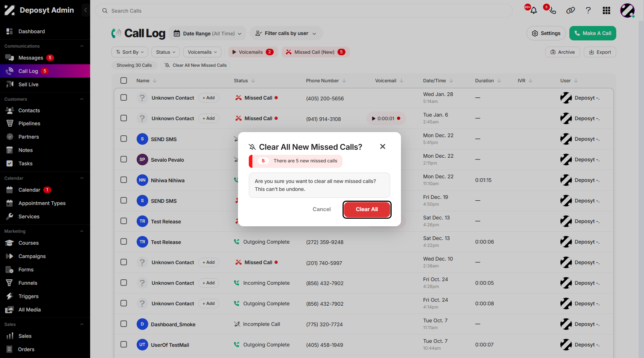Open the help question mark icon
This screenshot has height=358, width=644.
[x=588, y=10]
